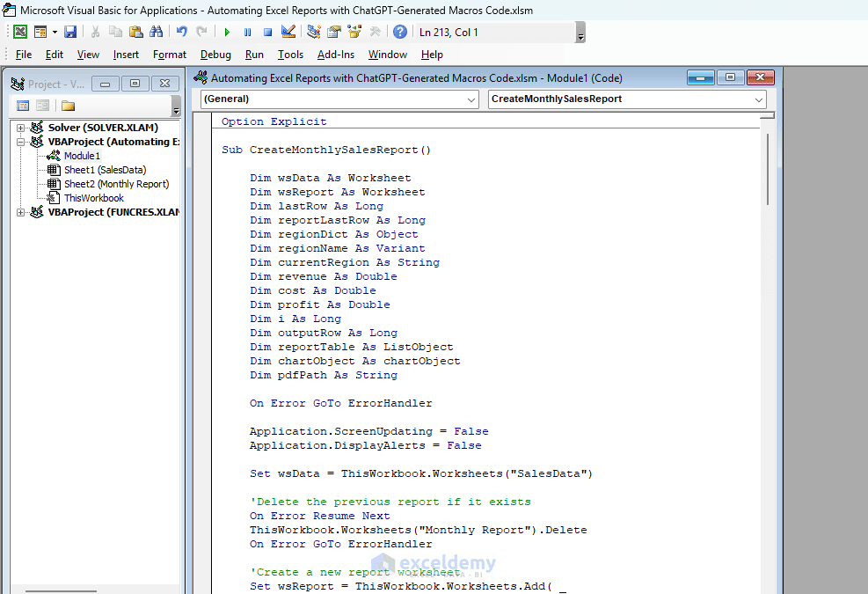Click the Project pane horizontal scrollbar
This screenshot has height=594, width=868.
coord(61,590)
